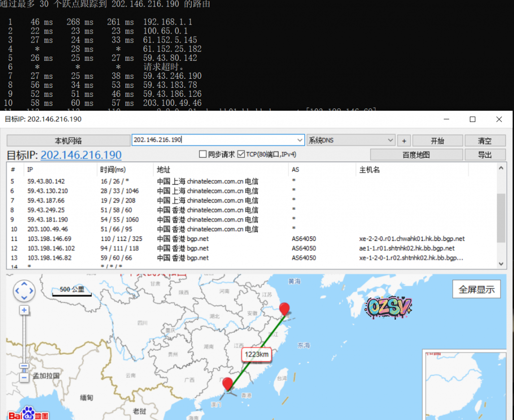Click the map zoom out minus button
The height and width of the screenshot is (420, 514).
[x=24, y=377]
